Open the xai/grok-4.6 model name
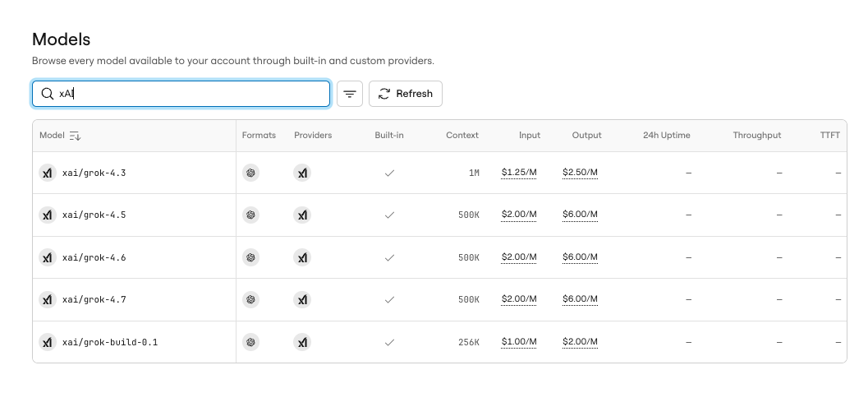 tap(94, 257)
